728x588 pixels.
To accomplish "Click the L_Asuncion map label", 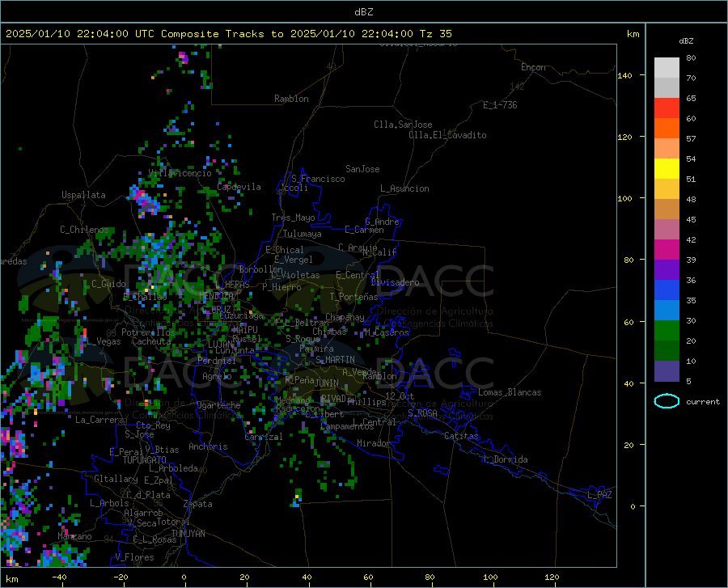I will click(x=404, y=188).
